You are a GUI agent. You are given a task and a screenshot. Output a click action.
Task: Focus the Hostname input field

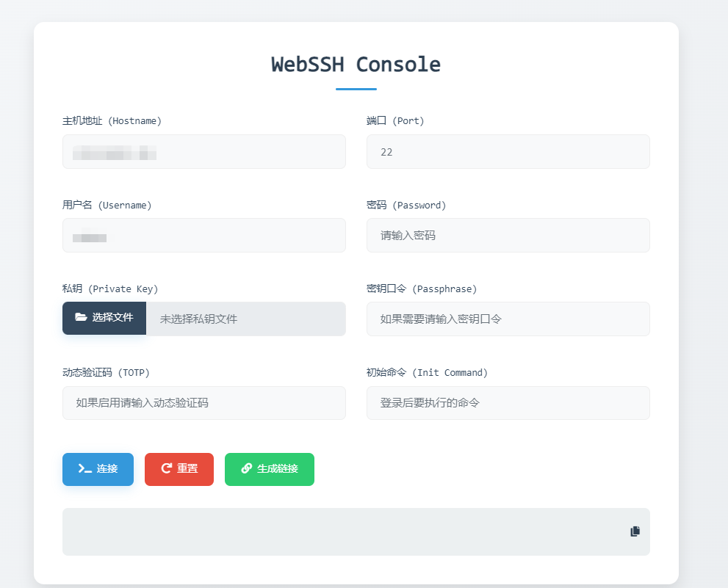203,152
